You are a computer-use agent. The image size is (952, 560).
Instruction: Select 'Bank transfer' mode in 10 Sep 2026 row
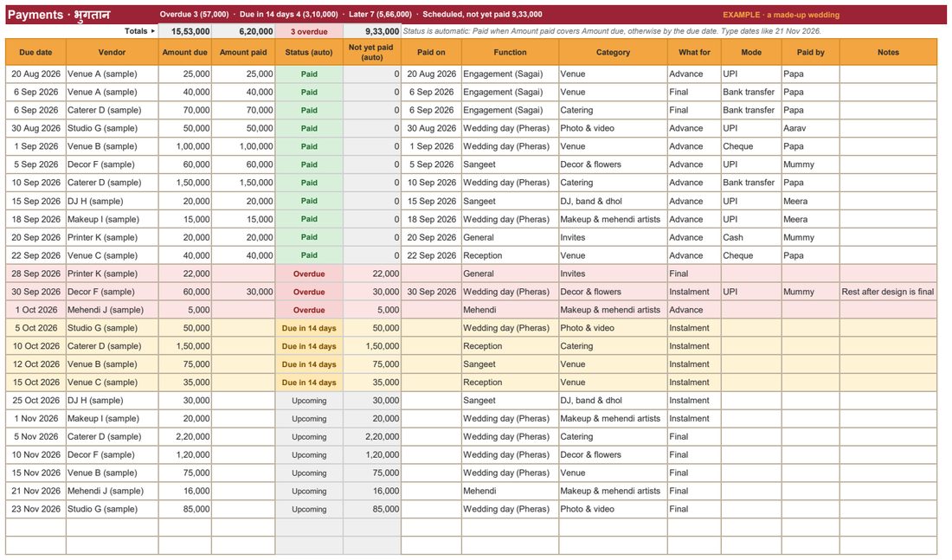coord(751,183)
